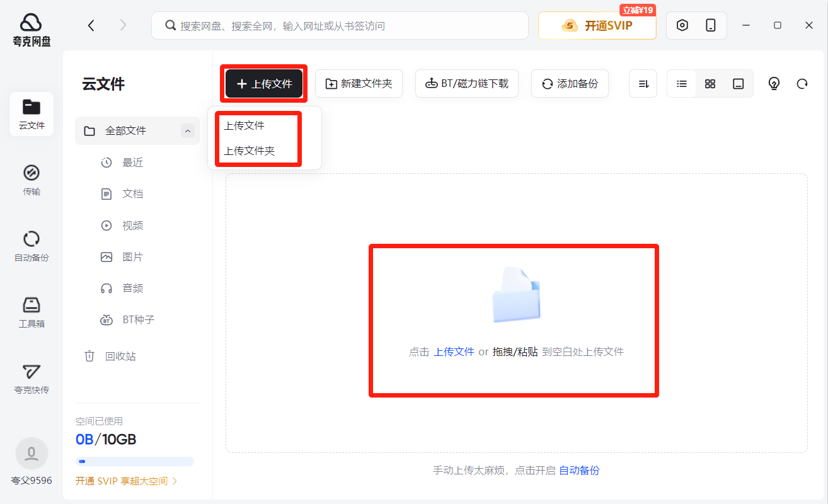Click 新建文件夹 to create a folder

click(359, 84)
